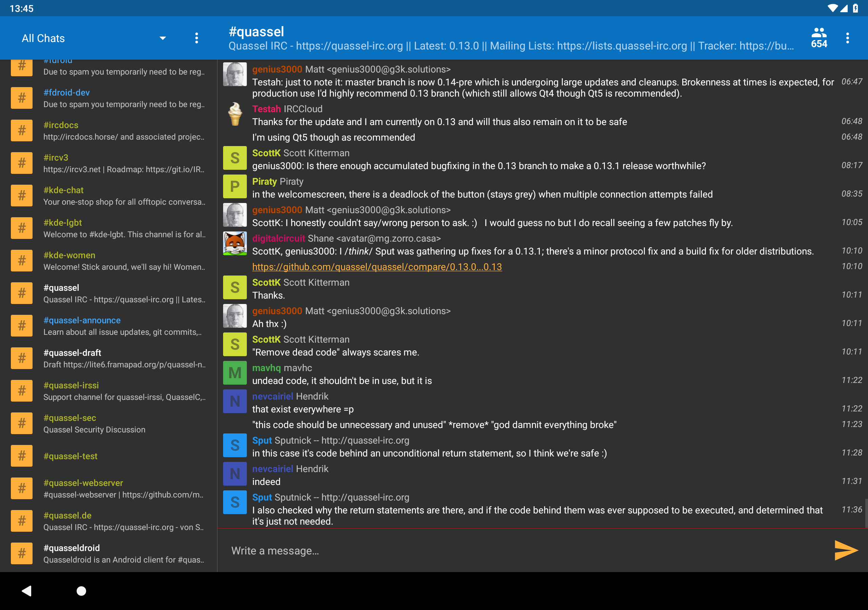Image resolution: width=868 pixels, height=610 pixels.
Task: Select the #quassel-draft channel
Action: pos(108,358)
